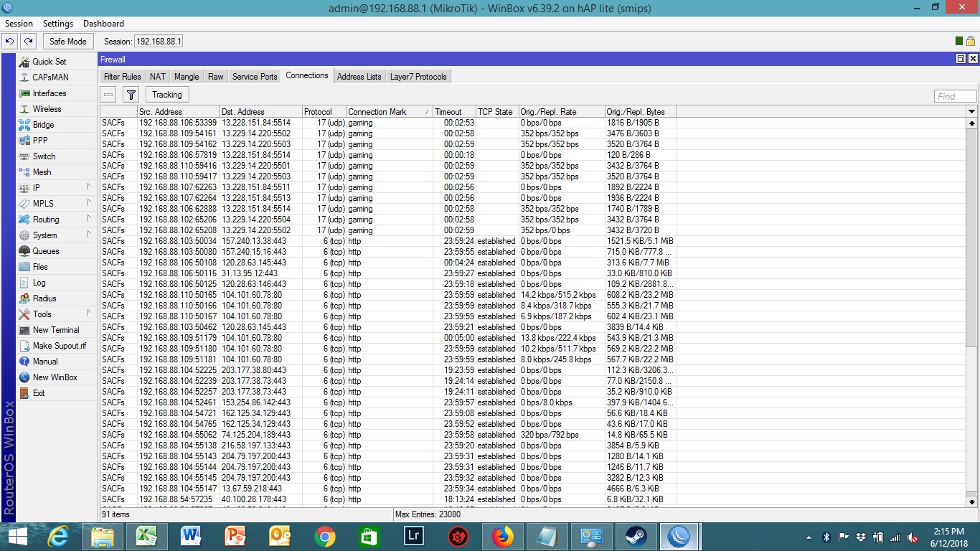Click the Find search field

[x=956, y=96]
